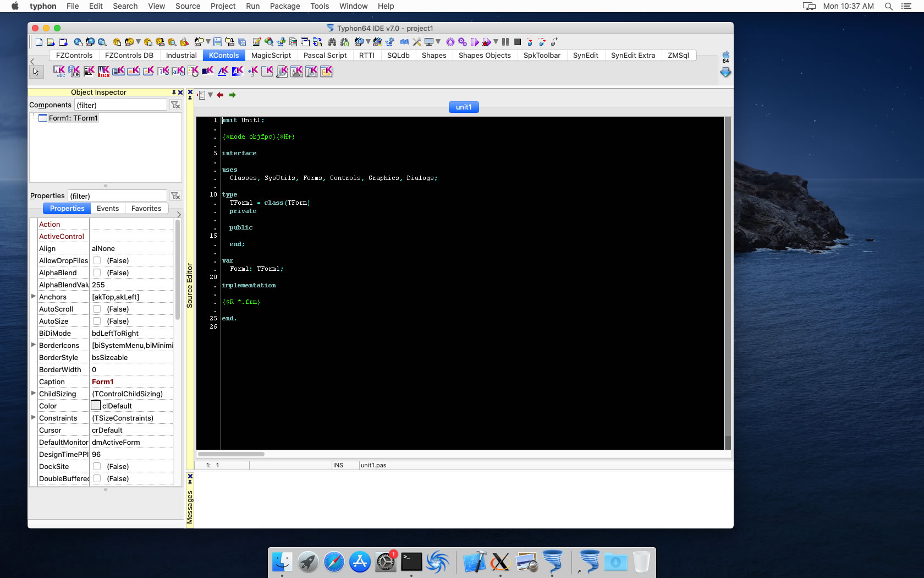
Task: Toggle the DockSite checkbox
Action: (97, 466)
